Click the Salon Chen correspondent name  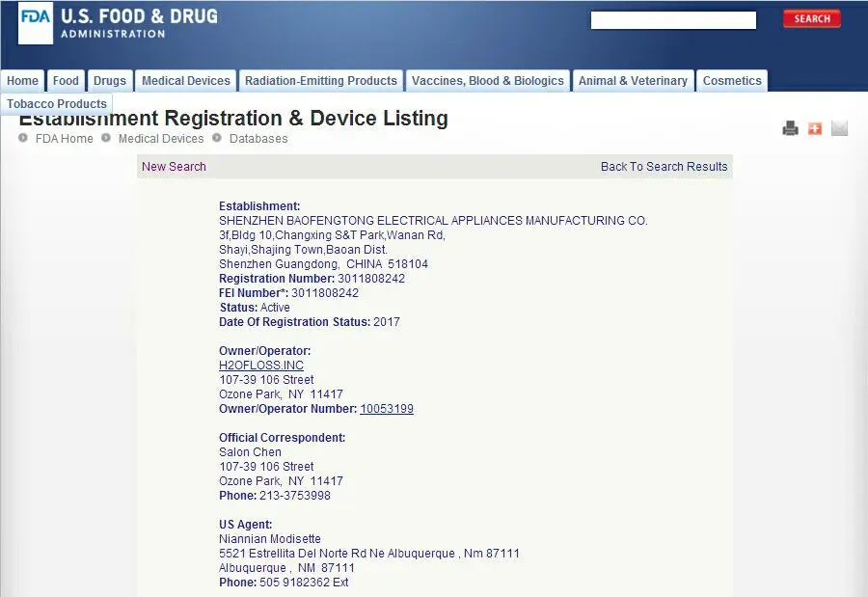pyautogui.click(x=250, y=452)
